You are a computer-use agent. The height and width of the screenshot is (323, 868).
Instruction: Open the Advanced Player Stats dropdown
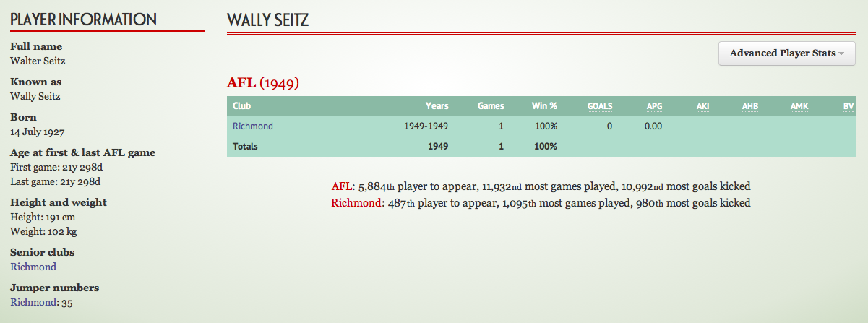click(786, 53)
